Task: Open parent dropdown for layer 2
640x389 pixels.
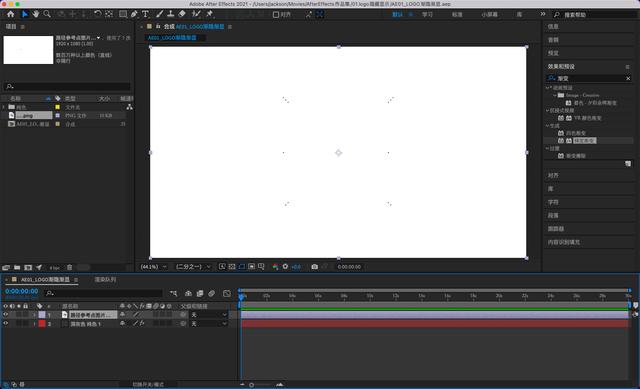Action: point(209,324)
